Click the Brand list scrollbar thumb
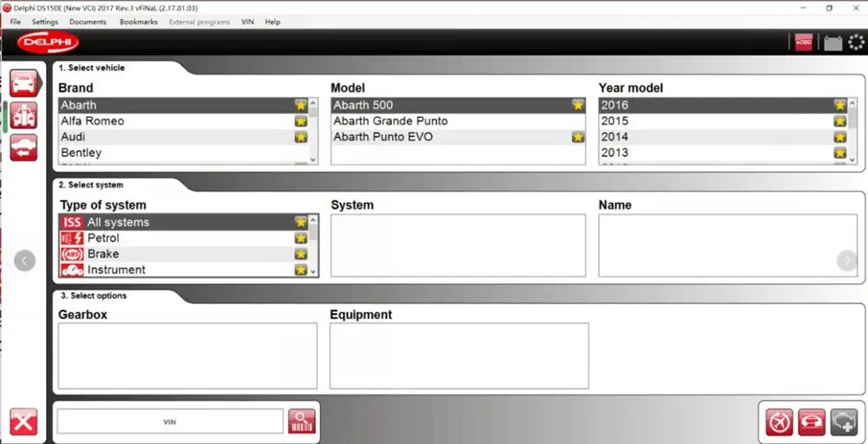Screen dimensions: 868x444 (313, 112)
